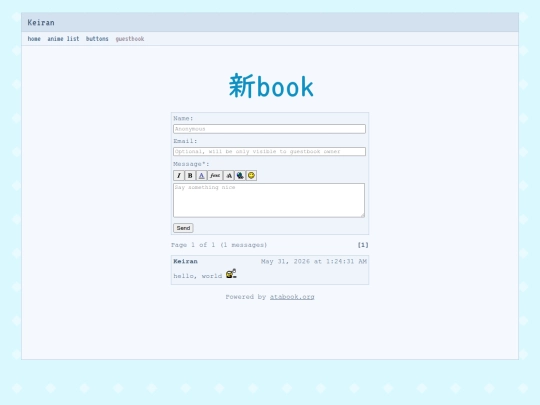The width and height of the screenshot is (540, 405).
Task: Click into the message text area
Action: tap(269, 200)
